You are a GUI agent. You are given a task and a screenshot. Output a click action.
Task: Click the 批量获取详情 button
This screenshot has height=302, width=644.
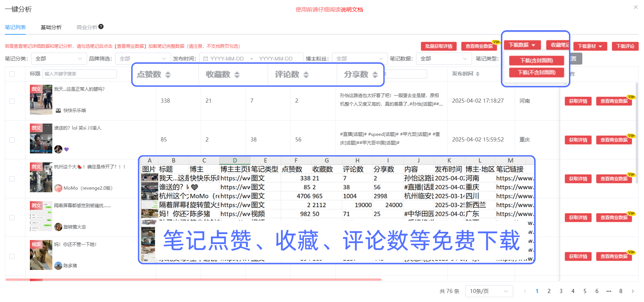(438, 46)
